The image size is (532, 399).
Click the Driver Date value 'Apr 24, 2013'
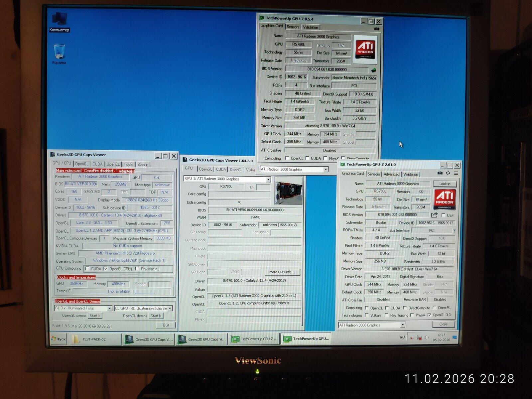click(380, 277)
